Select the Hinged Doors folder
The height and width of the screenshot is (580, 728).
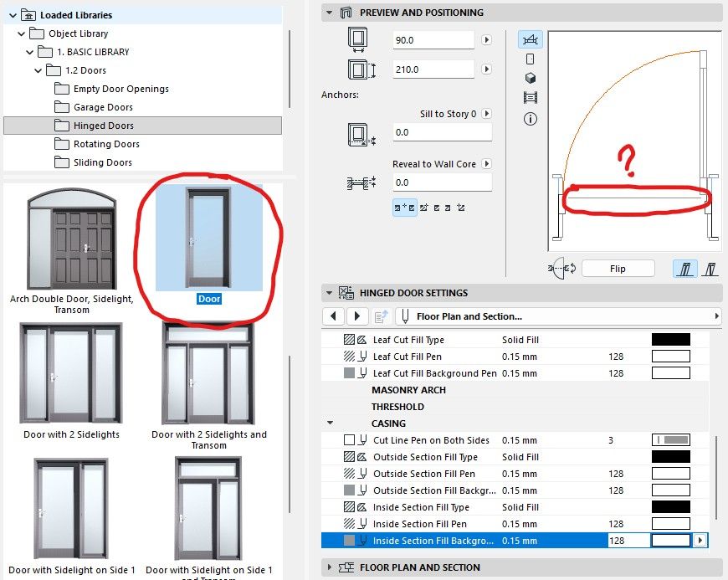142,126
